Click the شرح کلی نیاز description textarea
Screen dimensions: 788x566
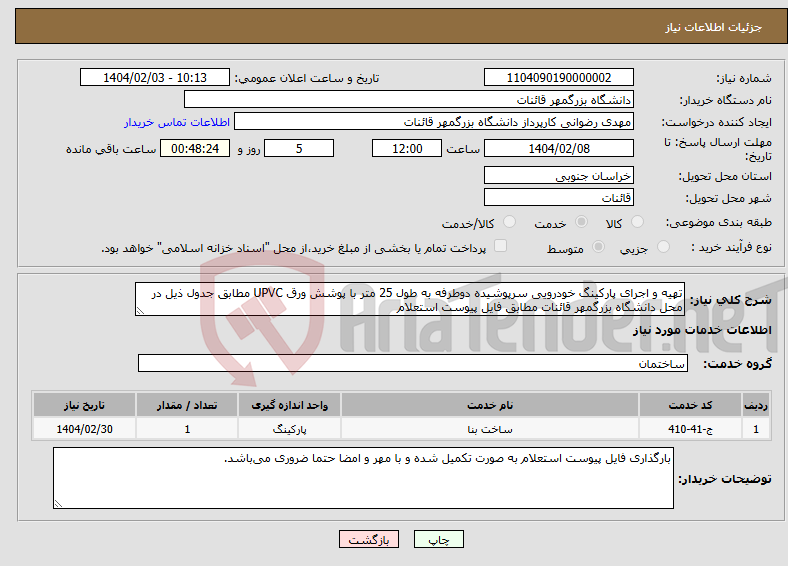pyautogui.click(x=410, y=299)
